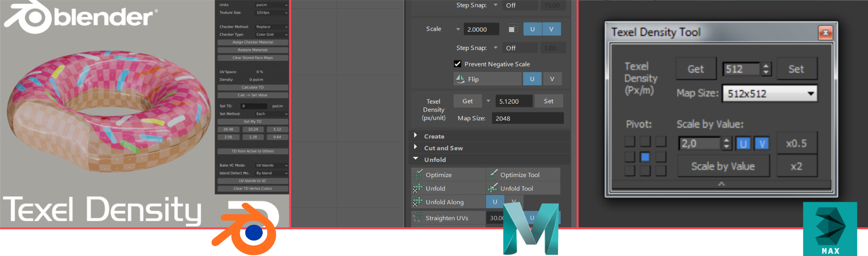Open the Bake VC Mode dropdown
This screenshot has width=868, height=256.
coord(271,165)
